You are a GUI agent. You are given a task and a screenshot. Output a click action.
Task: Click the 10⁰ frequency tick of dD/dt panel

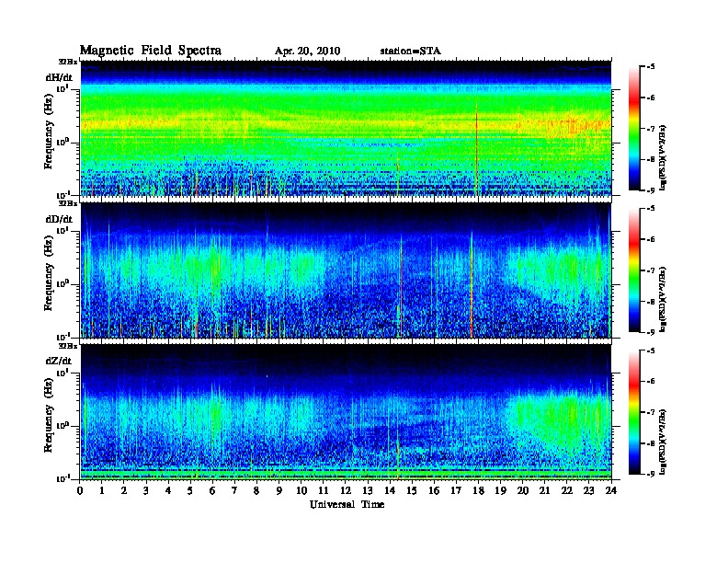point(63,283)
